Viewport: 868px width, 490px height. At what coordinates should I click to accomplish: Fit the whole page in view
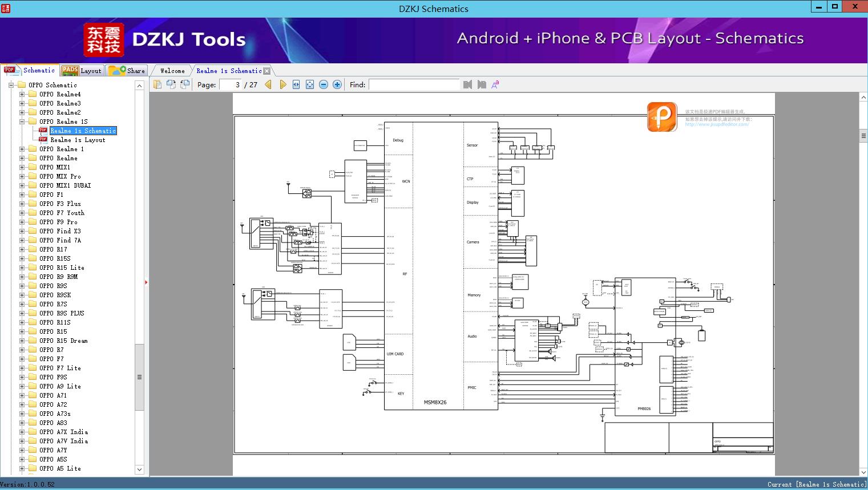(x=310, y=84)
